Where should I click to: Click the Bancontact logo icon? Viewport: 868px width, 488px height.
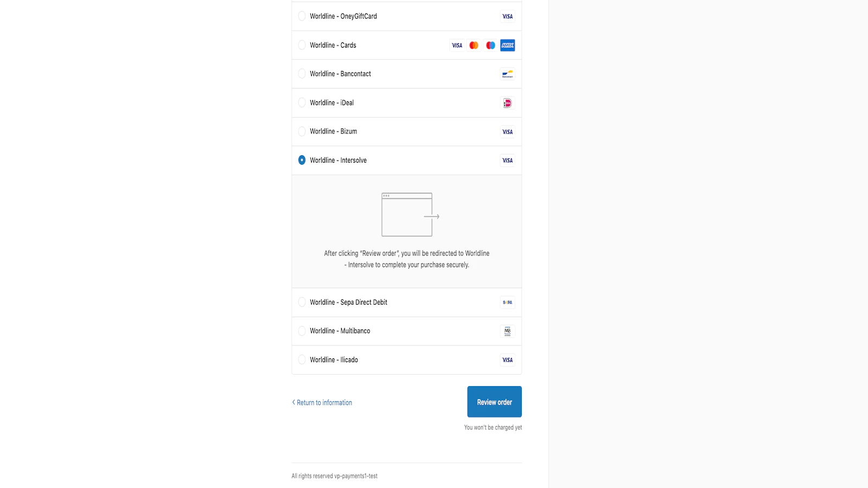click(507, 74)
